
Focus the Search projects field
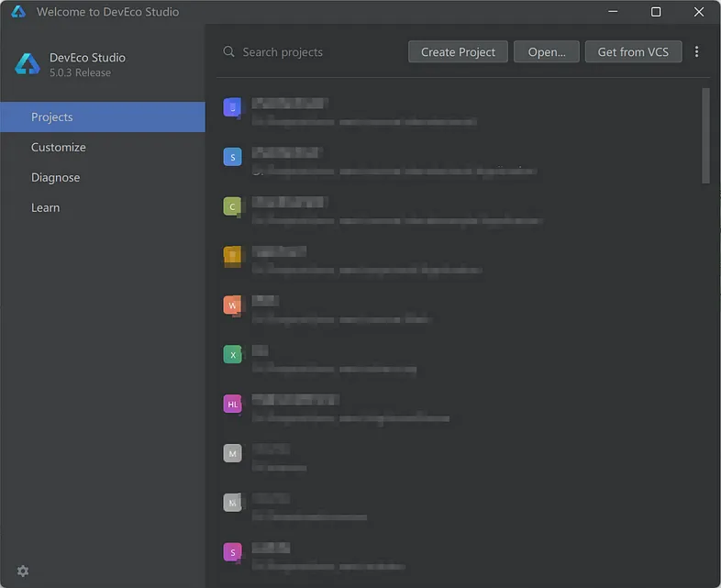310,52
